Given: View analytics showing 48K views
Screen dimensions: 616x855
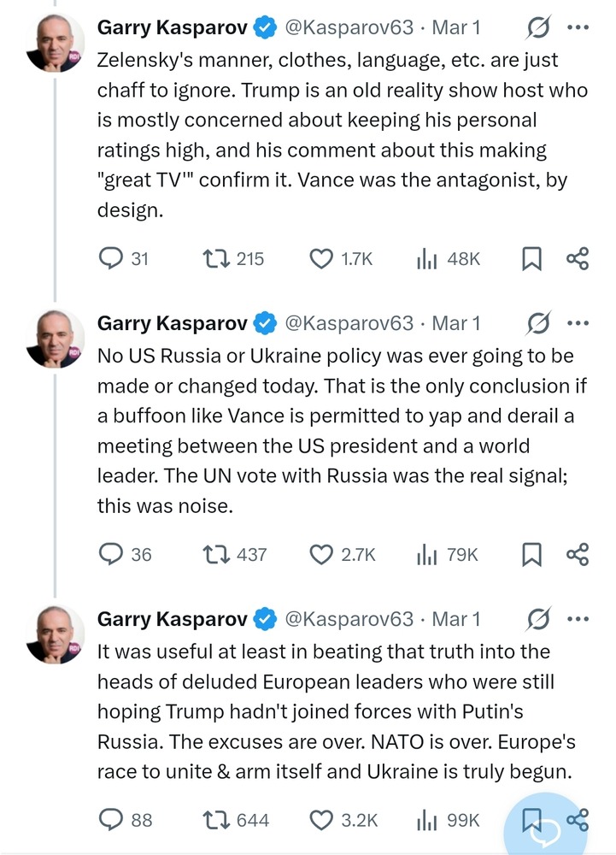Looking at the screenshot, I should 427,259.
